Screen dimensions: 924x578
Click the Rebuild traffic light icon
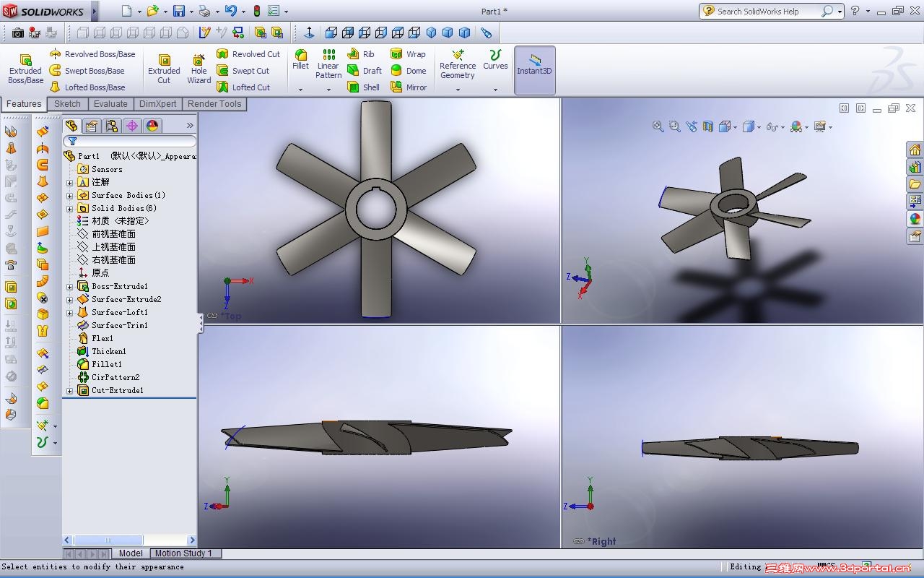tap(256, 11)
